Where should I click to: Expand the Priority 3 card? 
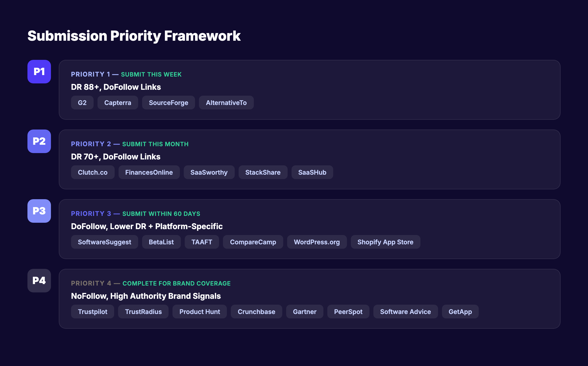point(310,229)
